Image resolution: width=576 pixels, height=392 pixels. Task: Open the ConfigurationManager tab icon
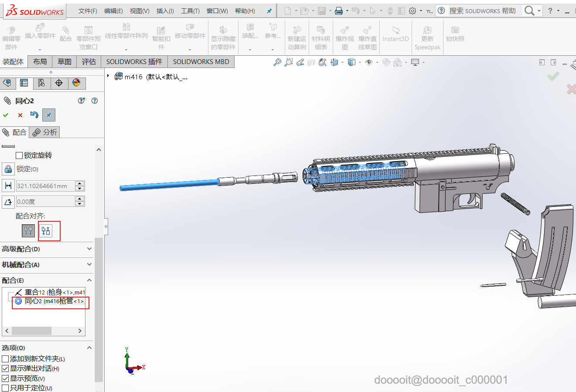(x=41, y=83)
